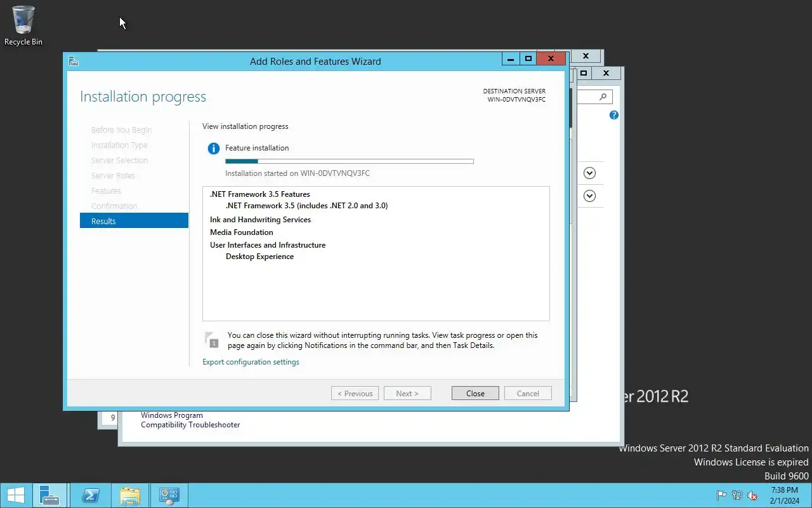Select the Before You Begin step
The height and width of the screenshot is (508, 812).
[x=121, y=130]
